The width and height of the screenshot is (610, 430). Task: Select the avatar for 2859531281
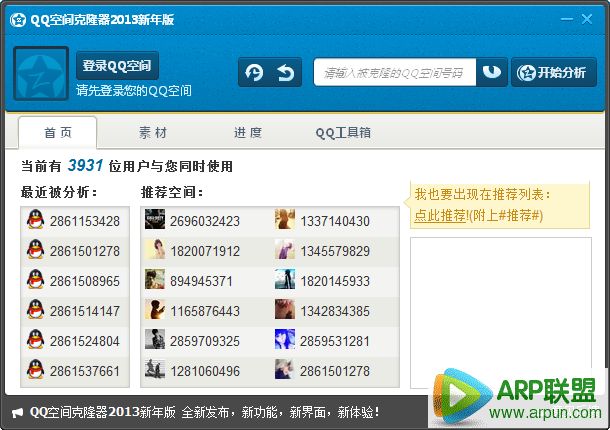[285, 339]
